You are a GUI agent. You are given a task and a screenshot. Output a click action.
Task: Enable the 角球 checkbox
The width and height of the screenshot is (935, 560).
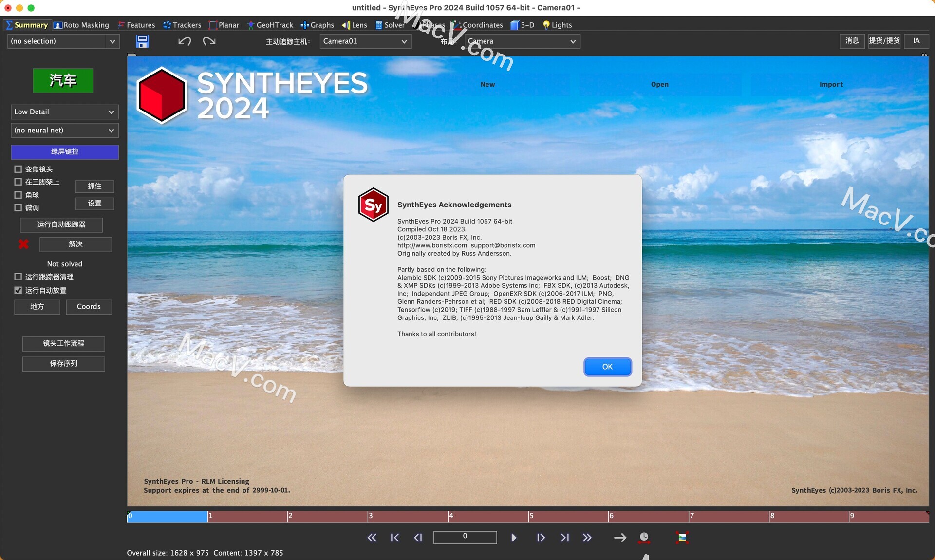click(18, 195)
